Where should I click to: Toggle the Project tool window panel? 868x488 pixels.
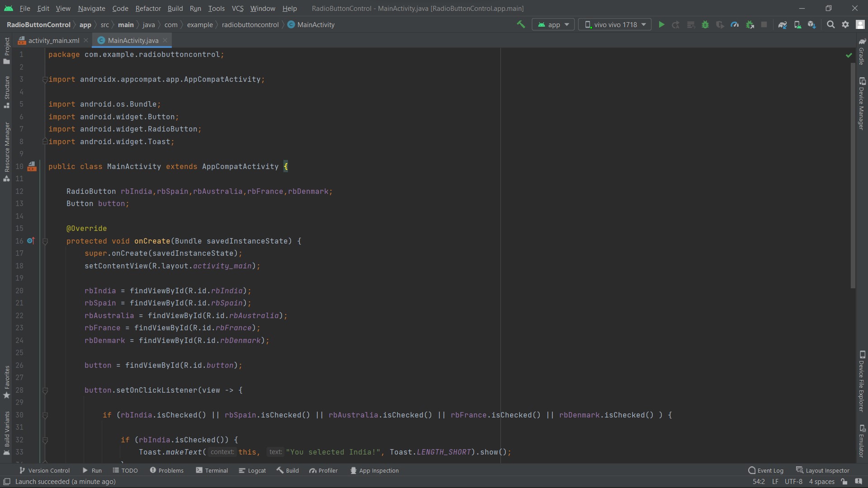click(x=7, y=50)
